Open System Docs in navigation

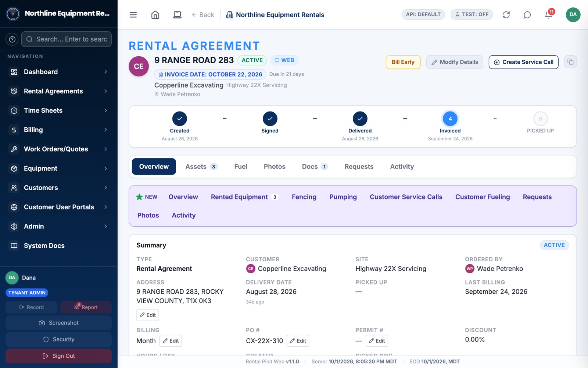tap(59, 246)
